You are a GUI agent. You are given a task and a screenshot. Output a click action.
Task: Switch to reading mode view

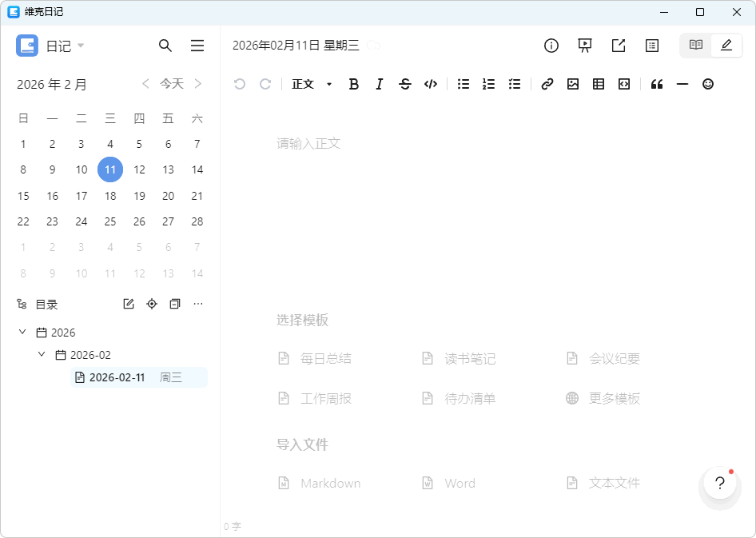pos(696,46)
